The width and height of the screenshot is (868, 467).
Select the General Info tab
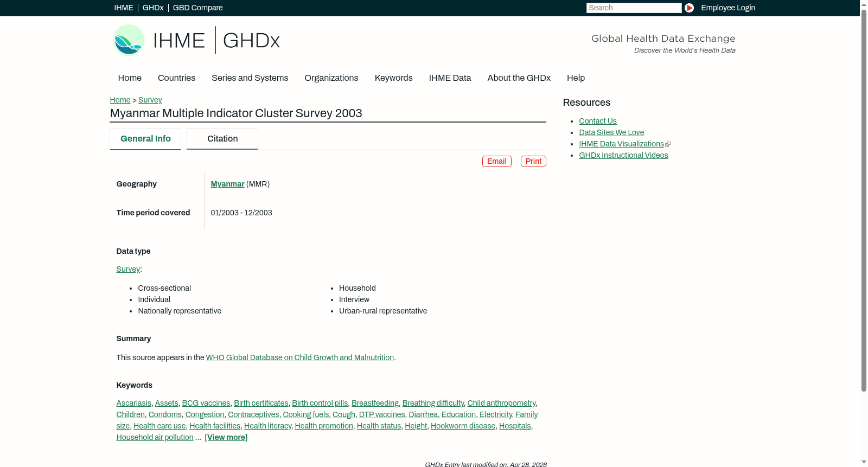coord(145,139)
